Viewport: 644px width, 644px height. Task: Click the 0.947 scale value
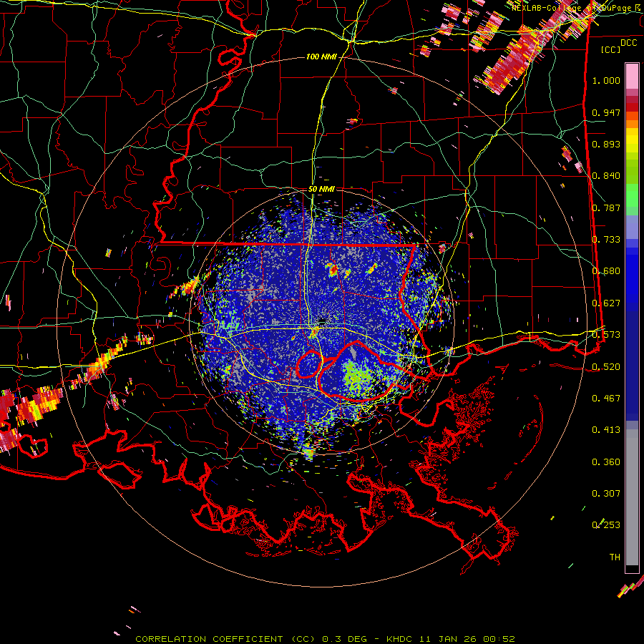pos(606,112)
